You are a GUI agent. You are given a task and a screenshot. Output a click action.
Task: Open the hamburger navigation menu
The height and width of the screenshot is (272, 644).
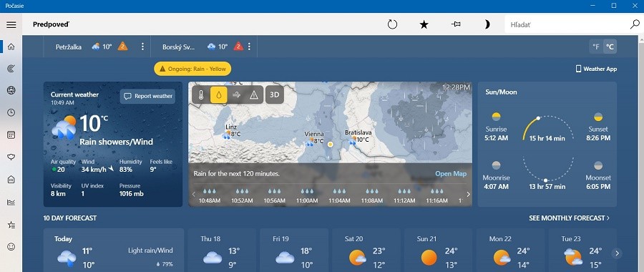click(x=11, y=24)
